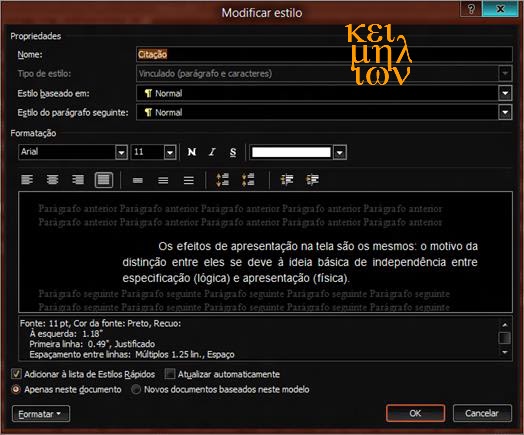Screen dimensions: 524x435
Task: Align paragraph text to the left
Action: pyautogui.click(x=27, y=180)
